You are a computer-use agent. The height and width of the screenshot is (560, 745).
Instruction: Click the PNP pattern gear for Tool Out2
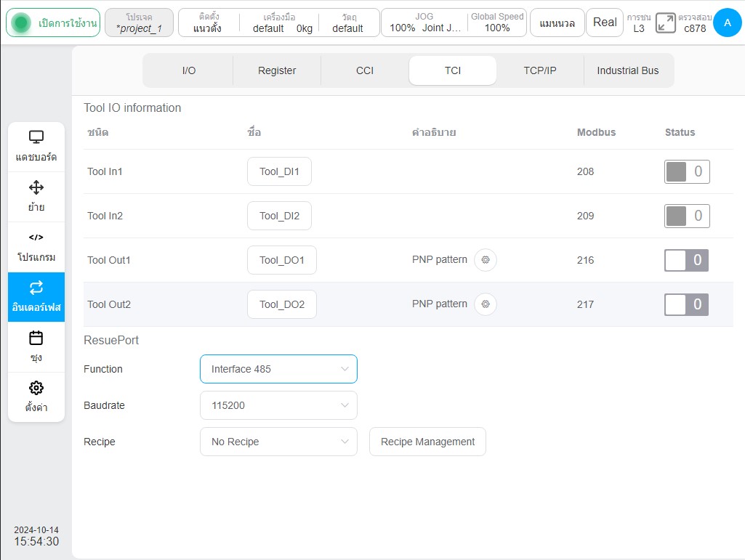click(x=485, y=304)
